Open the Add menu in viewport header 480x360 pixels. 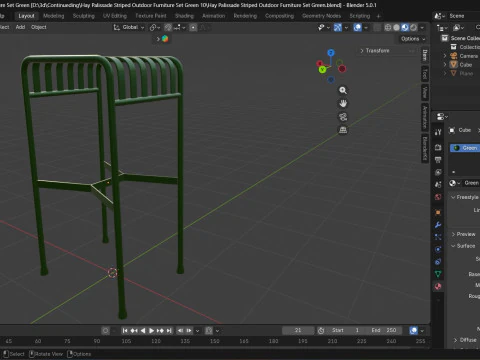(20, 27)
